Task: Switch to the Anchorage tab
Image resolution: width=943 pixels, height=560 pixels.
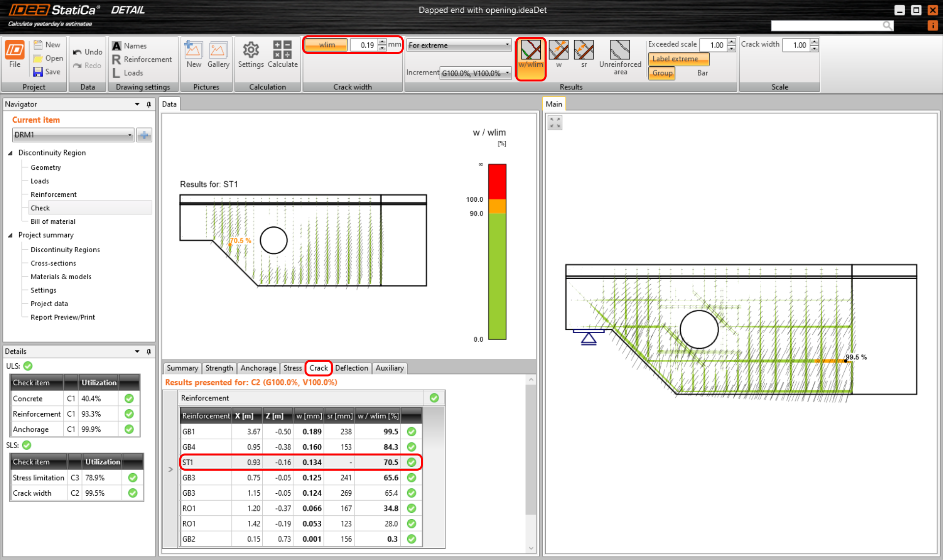Action: point(258,368)
